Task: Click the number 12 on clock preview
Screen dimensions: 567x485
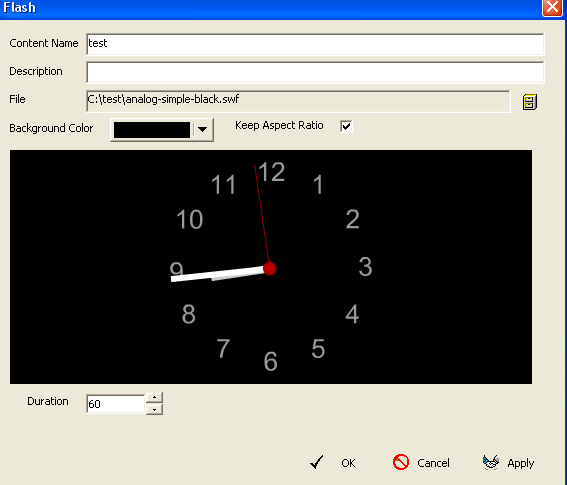Action: [x=272, y=172]
